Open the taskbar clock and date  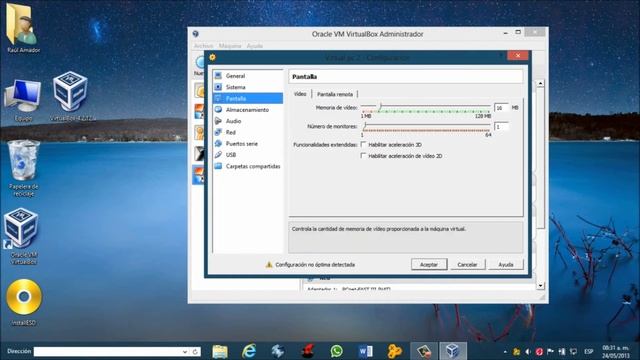tap(616, 351)
